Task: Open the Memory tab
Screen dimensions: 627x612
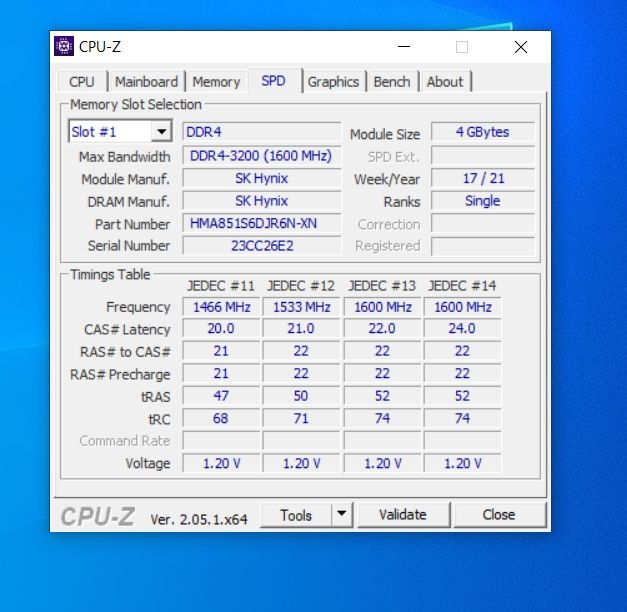Action: click(216, 82)
